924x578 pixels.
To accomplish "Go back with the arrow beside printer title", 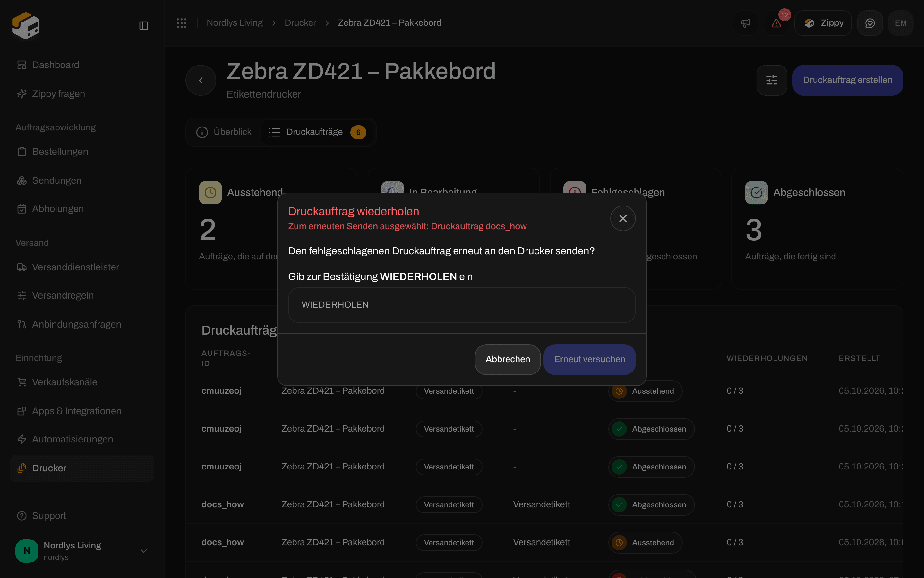I will (201, 80).
